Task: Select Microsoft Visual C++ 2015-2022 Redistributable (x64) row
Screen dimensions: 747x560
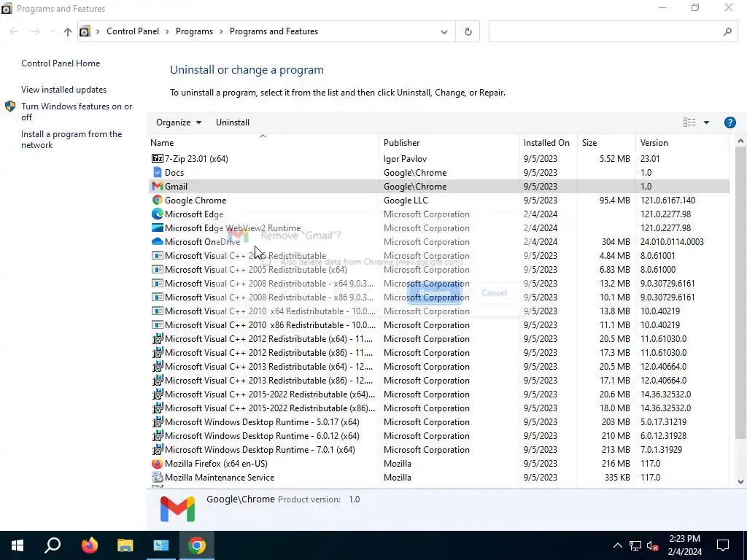Action: click(438, 394)
